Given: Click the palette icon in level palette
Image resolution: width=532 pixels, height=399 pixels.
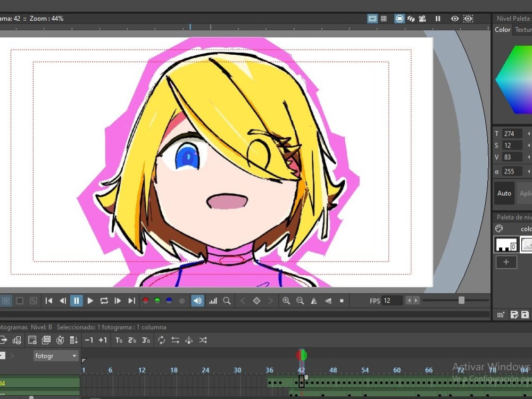Looking at the screenshot, I should 499,229.
